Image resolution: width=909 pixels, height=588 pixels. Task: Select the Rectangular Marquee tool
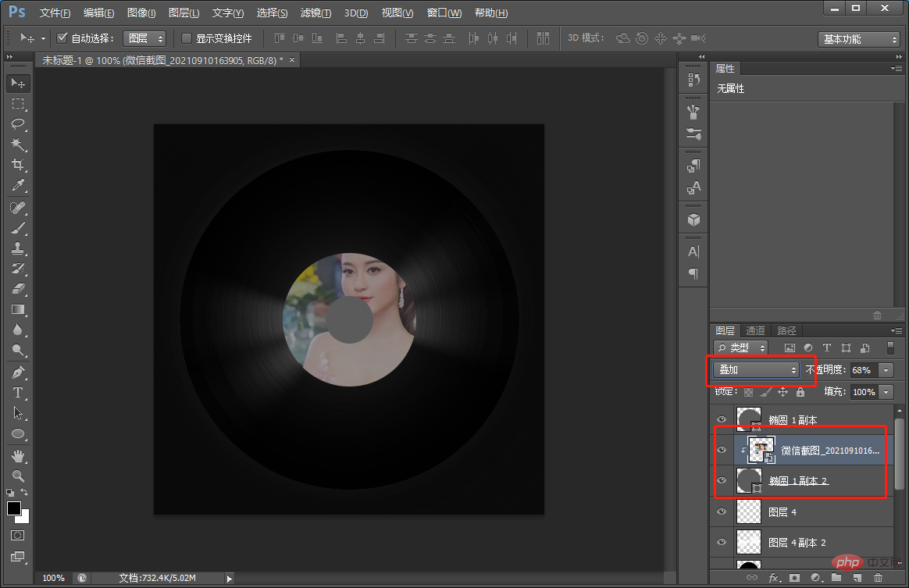point(18,104)
